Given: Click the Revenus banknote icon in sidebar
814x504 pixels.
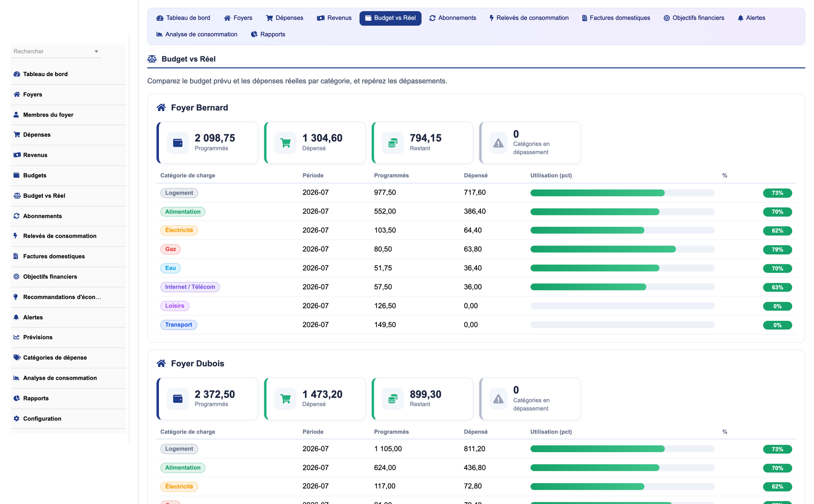Looking at the screenshot, I should pyautogui.click(x=17, y=155).
